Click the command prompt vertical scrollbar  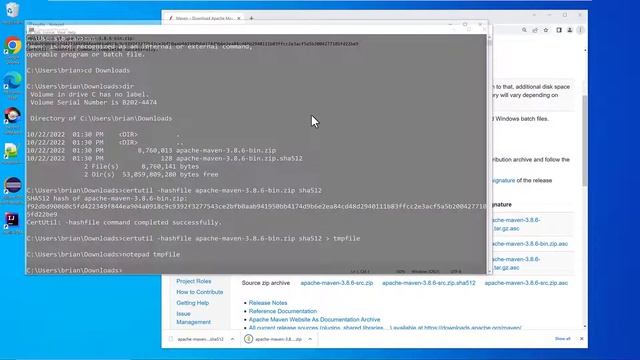(489, 153)
